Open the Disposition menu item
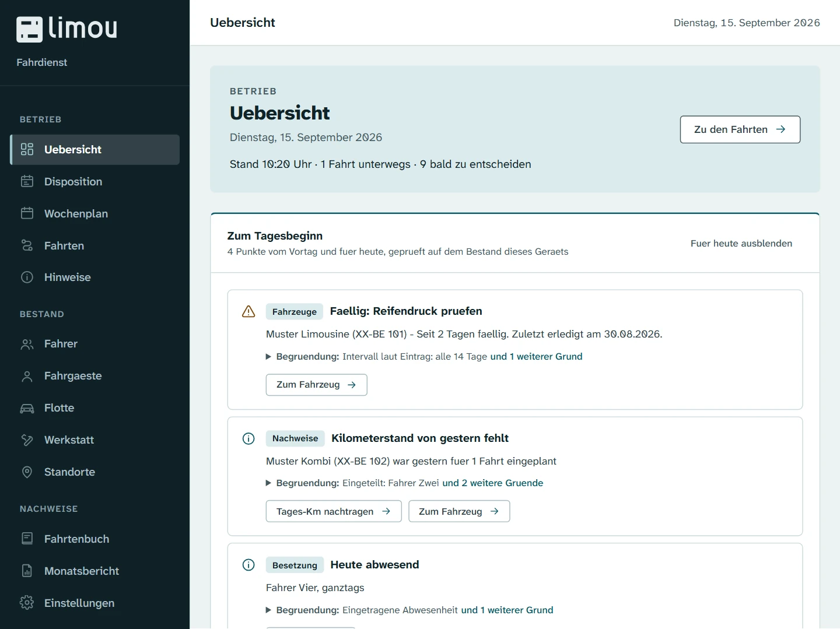Screen dimensions: 840x629 pyautogui.click(x=94, y=181)
